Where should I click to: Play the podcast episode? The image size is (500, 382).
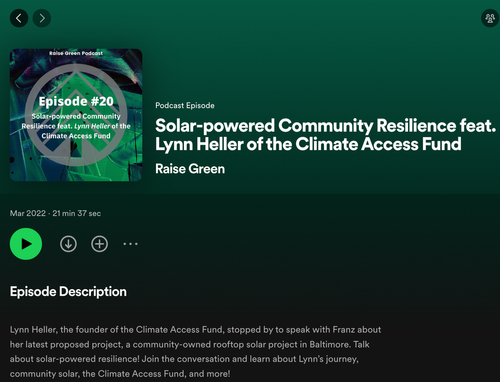pyautogui.click(x=26, y=244)
